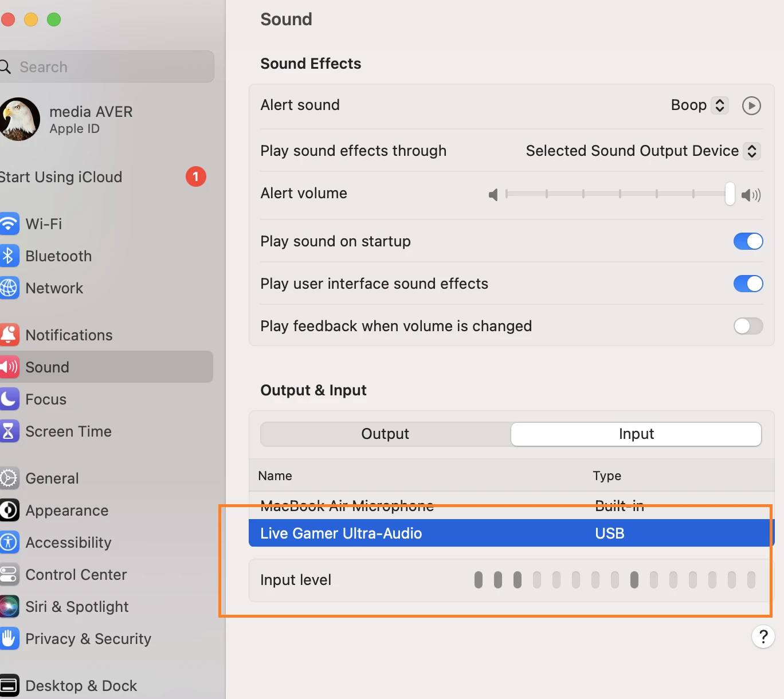
Task: Select the Focus moon icon
Action: [9, 399]
